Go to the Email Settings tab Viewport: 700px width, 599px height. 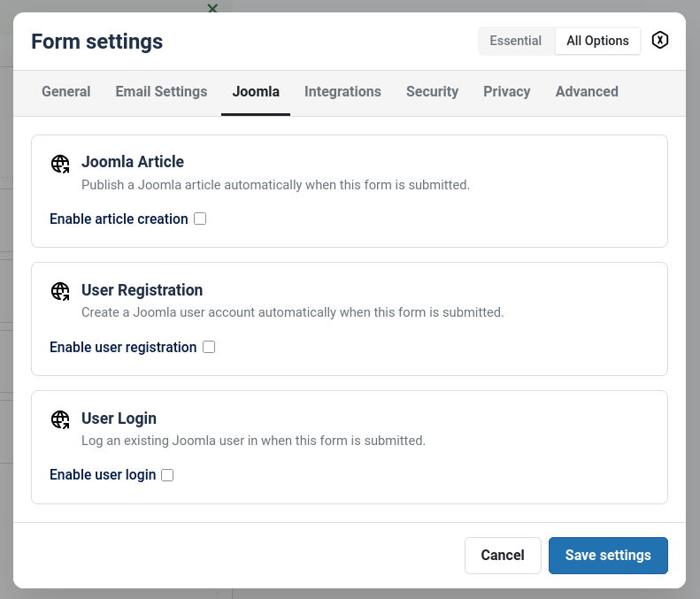coord(161,91)
